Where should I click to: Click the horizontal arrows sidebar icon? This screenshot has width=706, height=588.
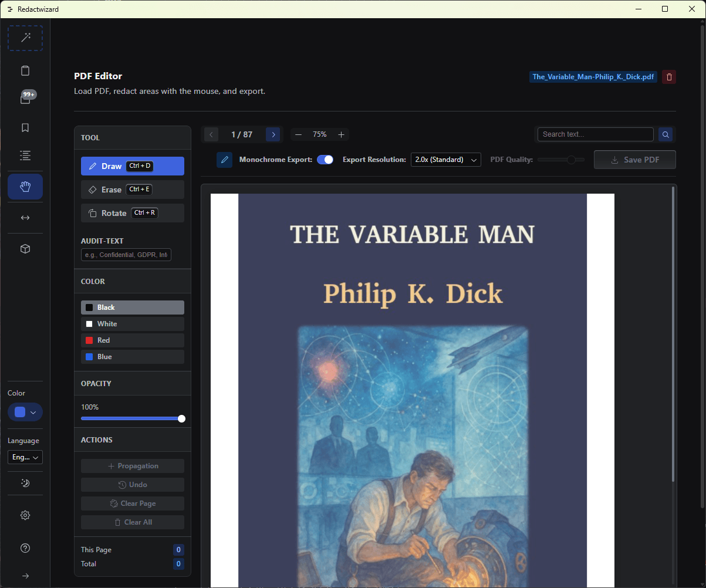25,218
